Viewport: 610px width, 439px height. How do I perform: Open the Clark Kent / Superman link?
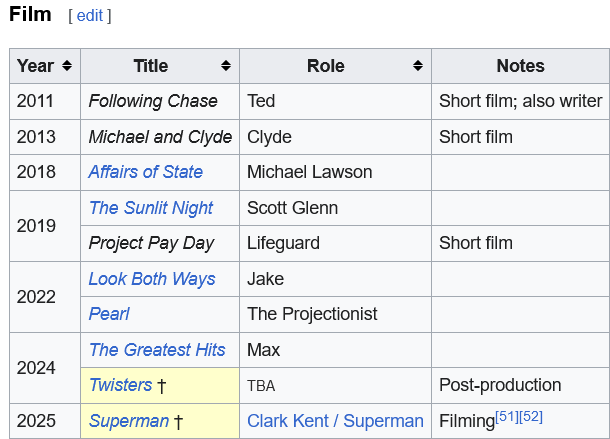[335, 421]
